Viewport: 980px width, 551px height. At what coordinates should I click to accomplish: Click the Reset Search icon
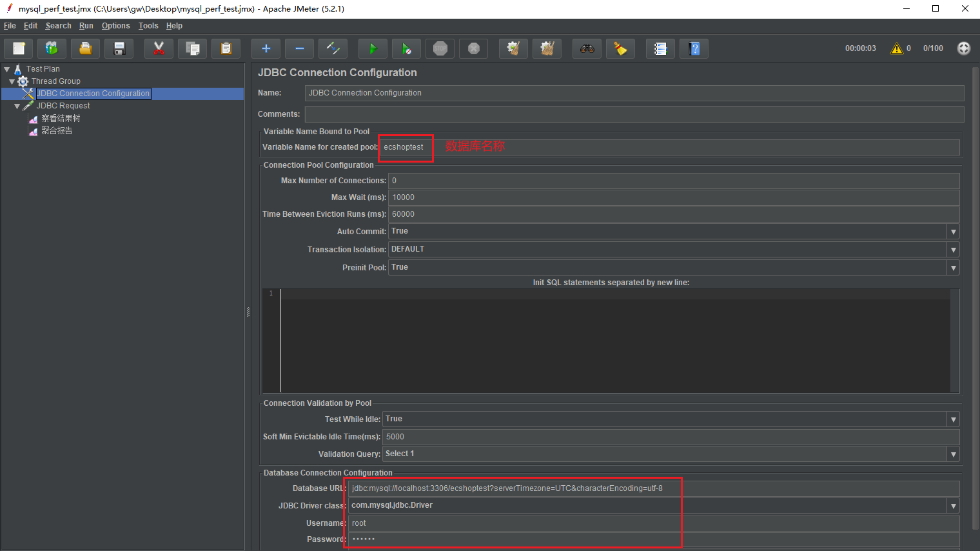click(x=620, y=48)
